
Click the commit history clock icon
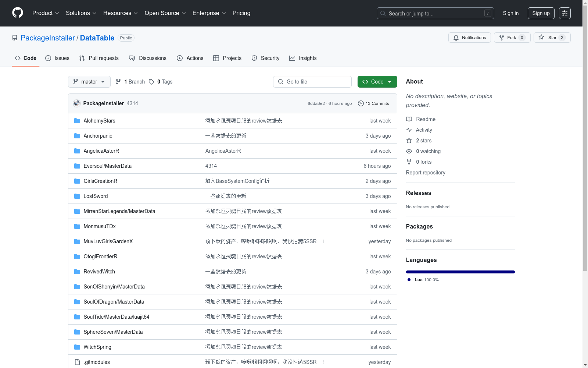360,103
